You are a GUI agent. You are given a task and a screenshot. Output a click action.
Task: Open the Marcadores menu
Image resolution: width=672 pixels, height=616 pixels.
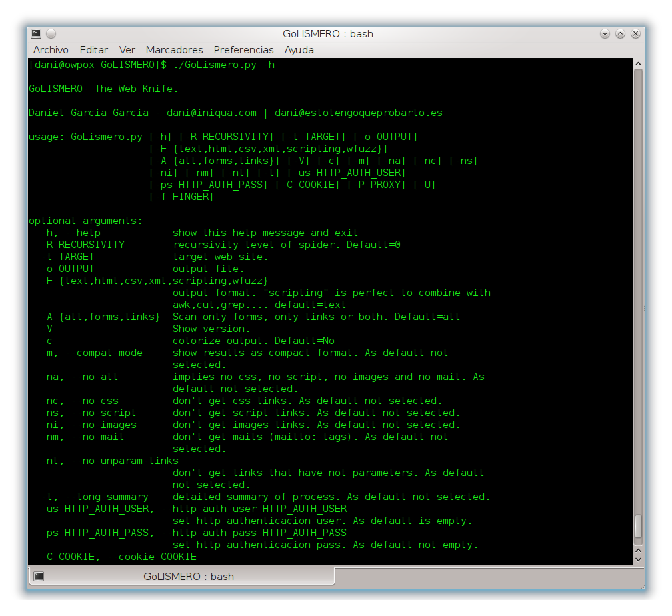pos(174,50)
